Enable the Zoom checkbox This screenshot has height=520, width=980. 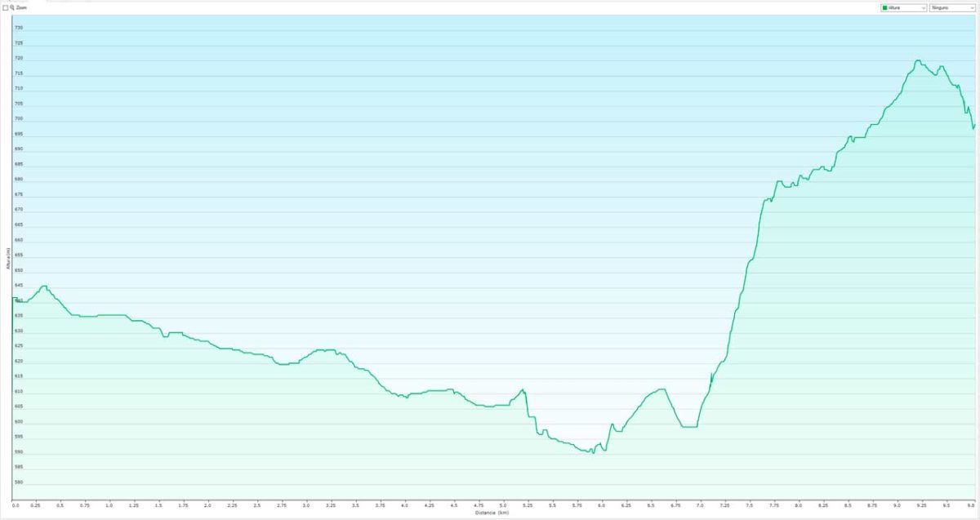[6, 7]
